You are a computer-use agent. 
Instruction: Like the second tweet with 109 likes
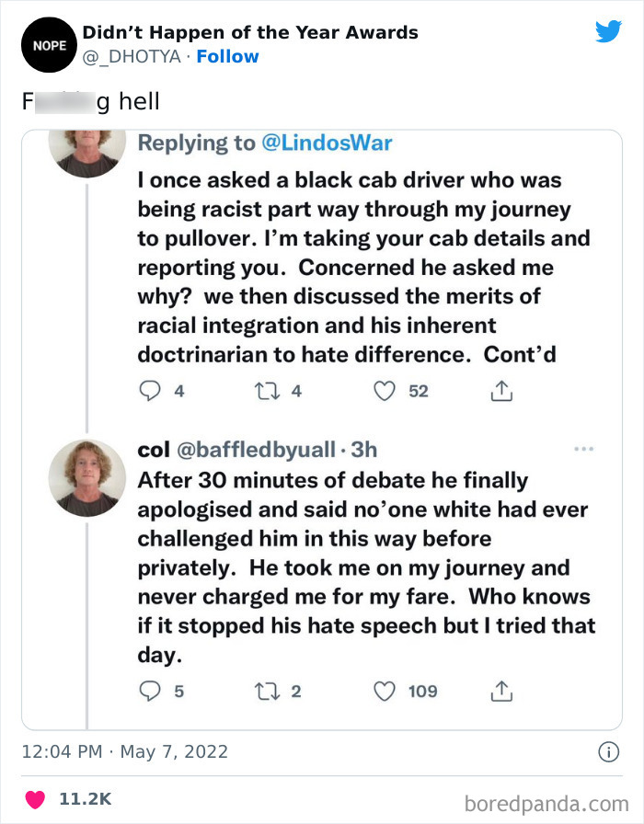tap(384, 691)
